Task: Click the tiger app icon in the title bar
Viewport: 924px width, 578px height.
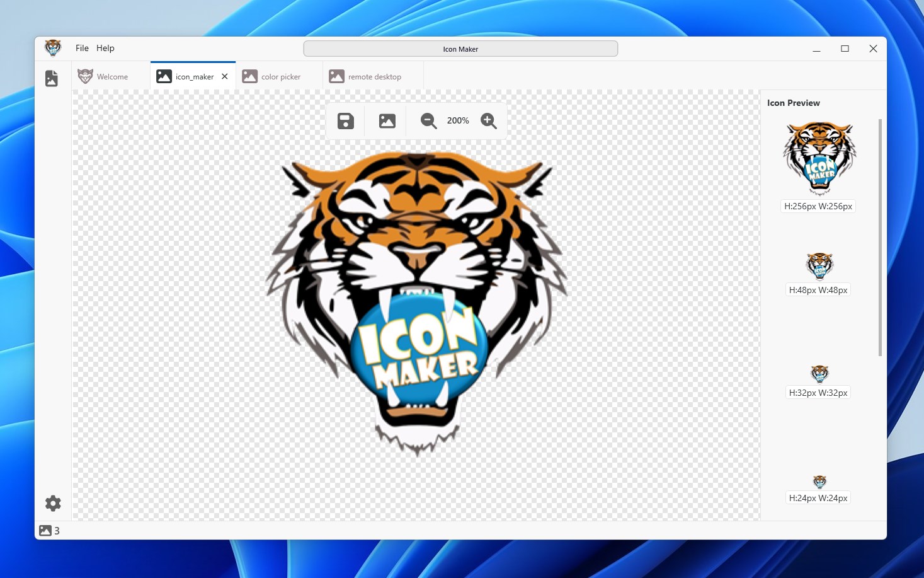Action: pyautogui.click(x=53, y=47)
